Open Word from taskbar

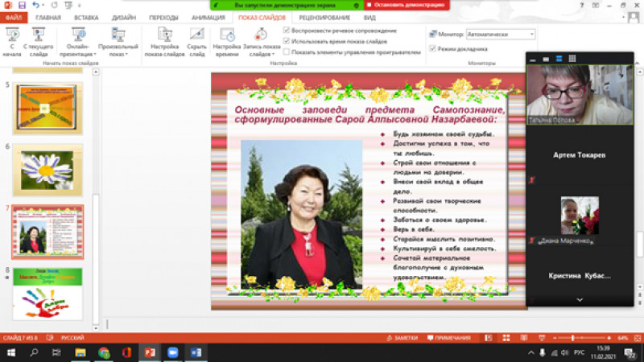pyautogui.click(x=196, y=352)
